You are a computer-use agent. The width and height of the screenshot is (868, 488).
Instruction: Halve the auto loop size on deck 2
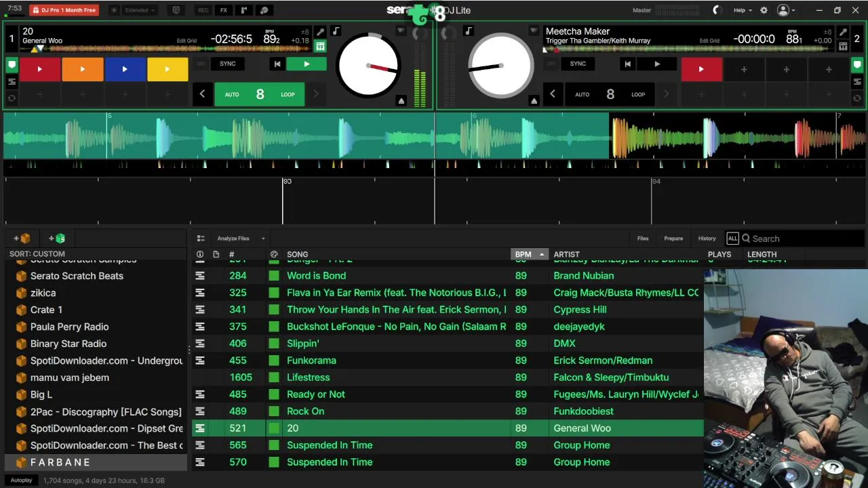click(553, 94)
